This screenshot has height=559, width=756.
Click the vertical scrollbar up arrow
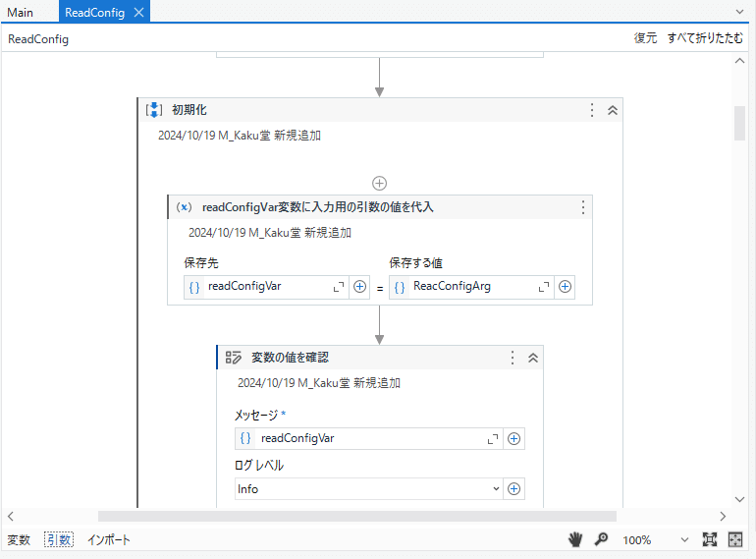739,61
